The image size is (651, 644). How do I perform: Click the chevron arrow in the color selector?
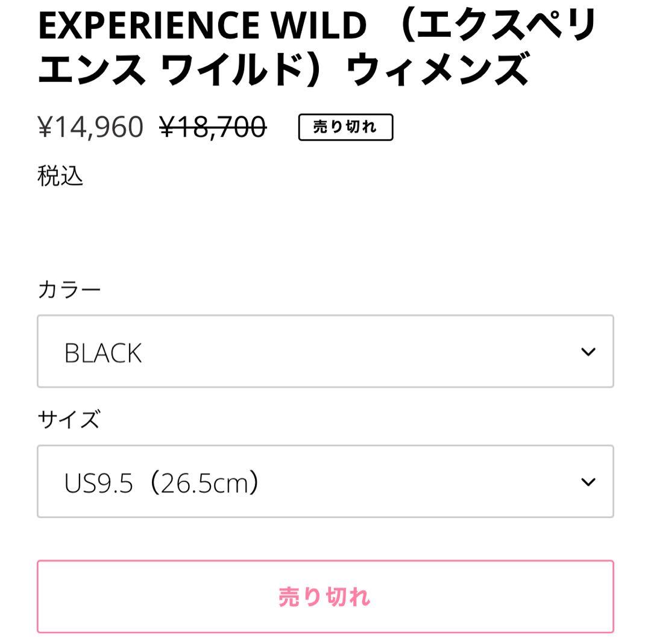pyautogui.click(x=588, y=352)
